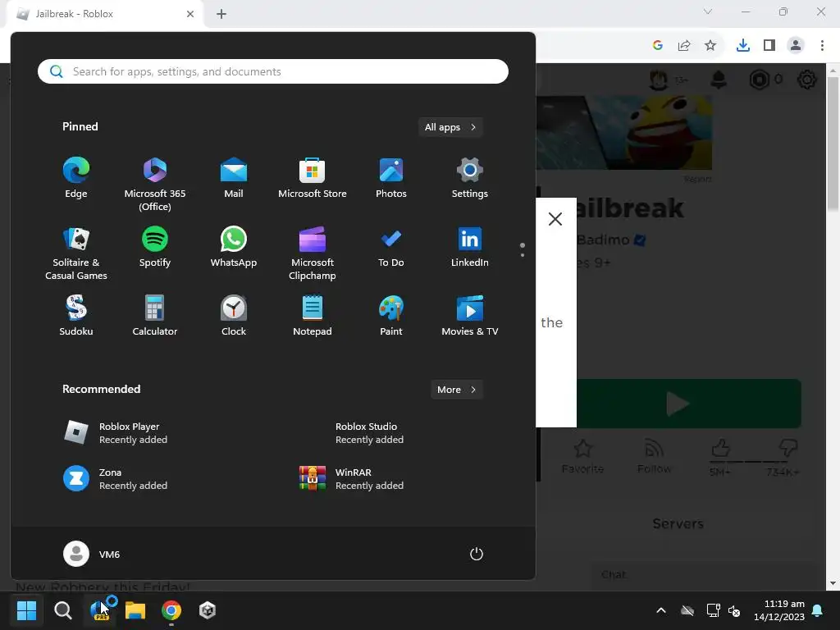Open the Calculator app
This screenshot has height=630, width=840.
155,316
